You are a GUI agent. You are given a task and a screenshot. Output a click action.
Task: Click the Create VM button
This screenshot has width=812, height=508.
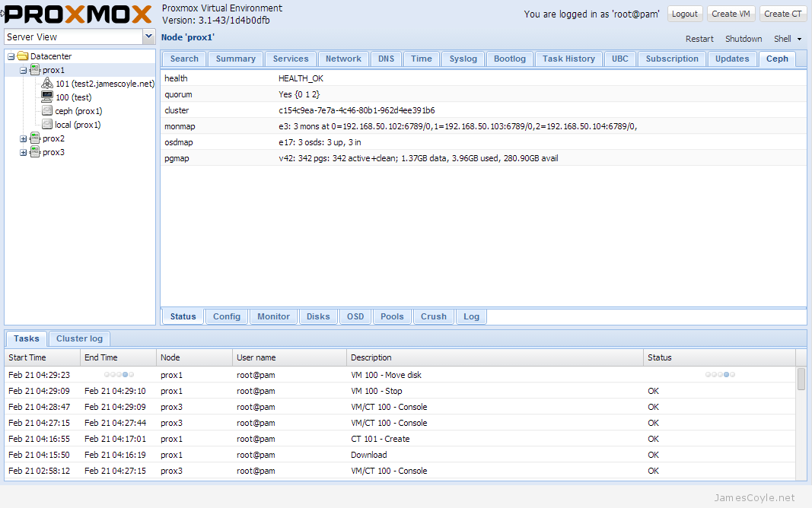click(x=731, y=14)
